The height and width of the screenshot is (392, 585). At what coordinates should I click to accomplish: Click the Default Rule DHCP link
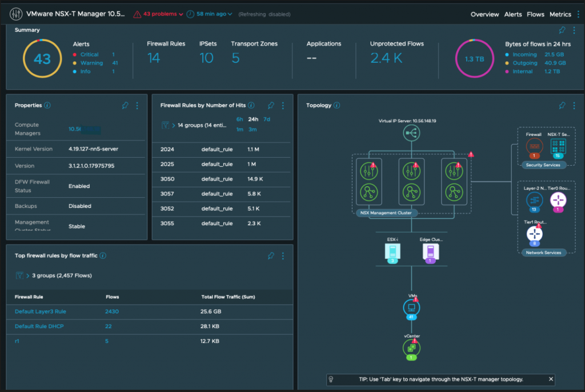40,326
